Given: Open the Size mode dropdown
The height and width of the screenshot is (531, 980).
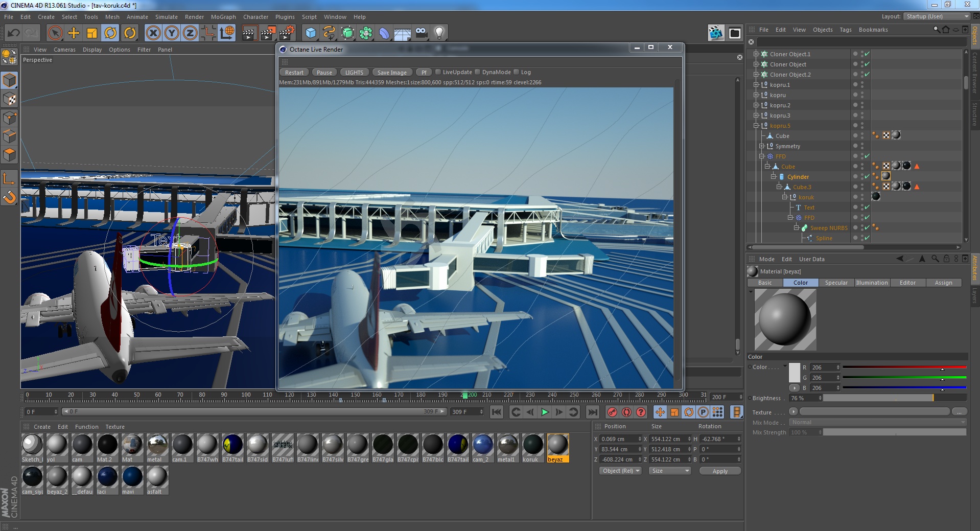Looking at the screenshot, I should pos(669,471).
